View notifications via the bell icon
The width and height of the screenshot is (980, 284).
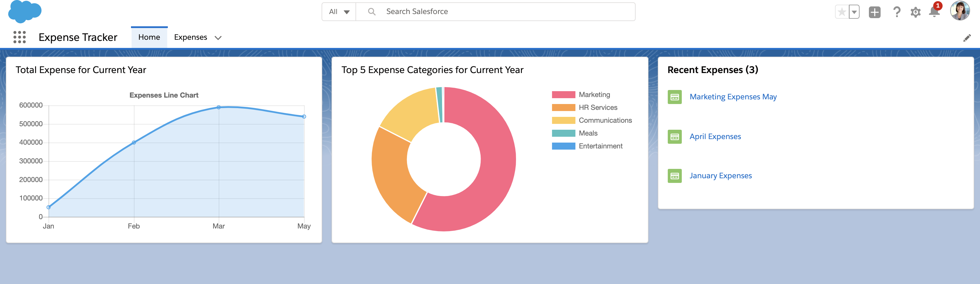(934, 12)
